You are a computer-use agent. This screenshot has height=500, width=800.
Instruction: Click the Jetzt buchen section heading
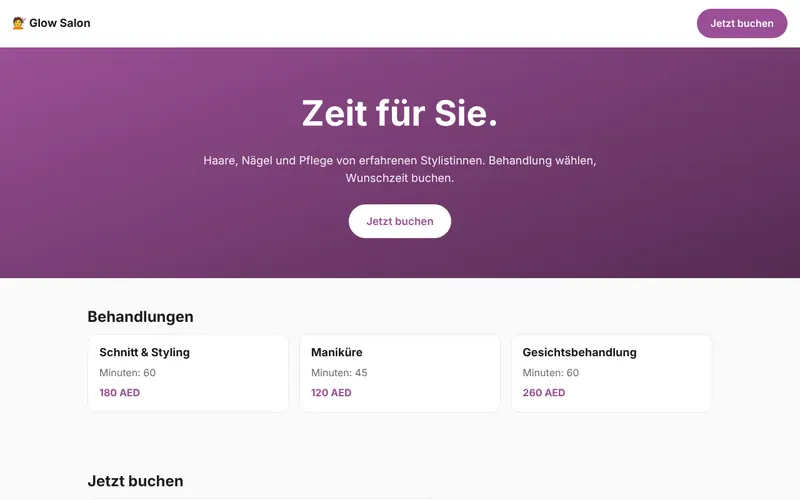(135, 481)
